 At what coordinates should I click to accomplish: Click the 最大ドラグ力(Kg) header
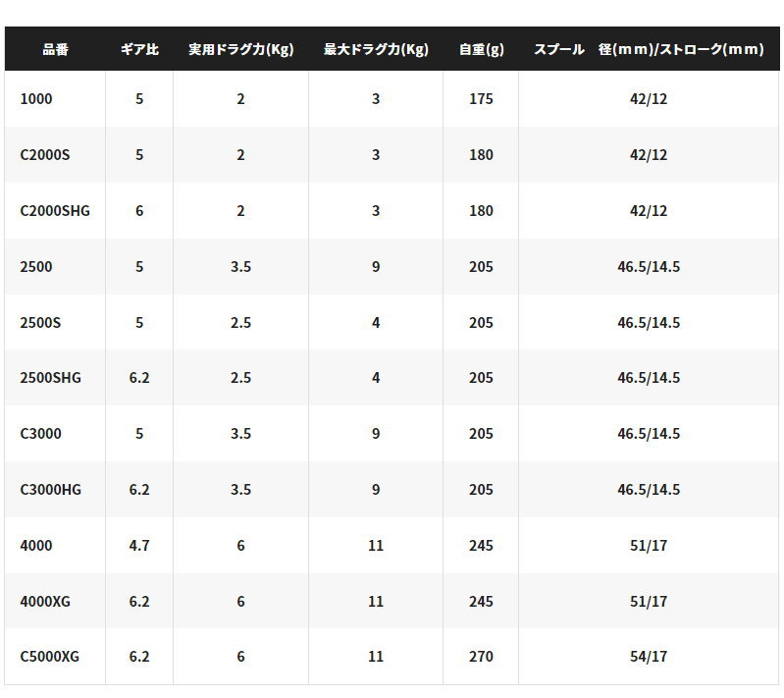pyautogui.click(x=376, y=49)
